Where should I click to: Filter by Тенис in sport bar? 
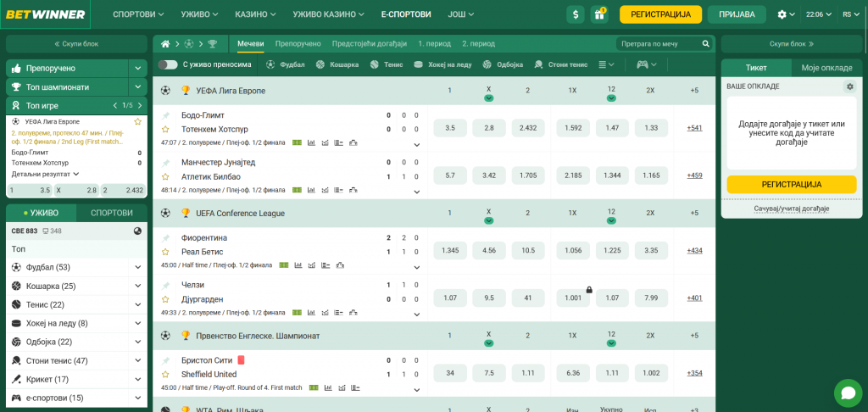[x=387, y=64]
